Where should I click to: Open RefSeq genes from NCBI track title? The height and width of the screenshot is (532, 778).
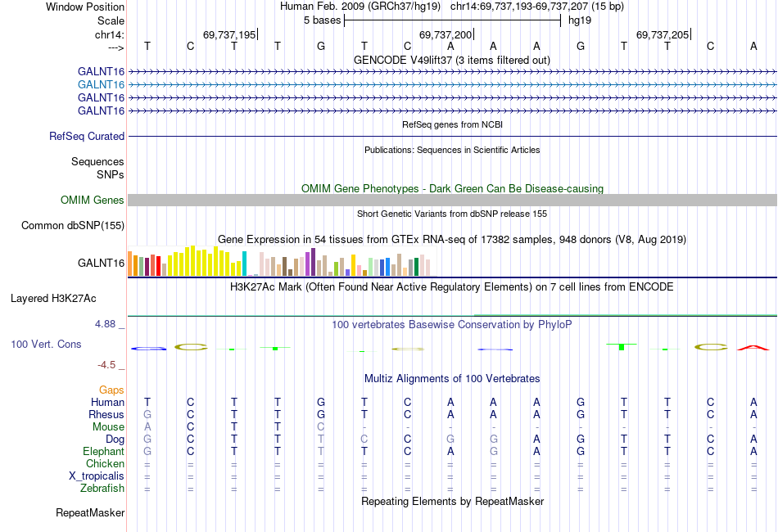point(452,124)
